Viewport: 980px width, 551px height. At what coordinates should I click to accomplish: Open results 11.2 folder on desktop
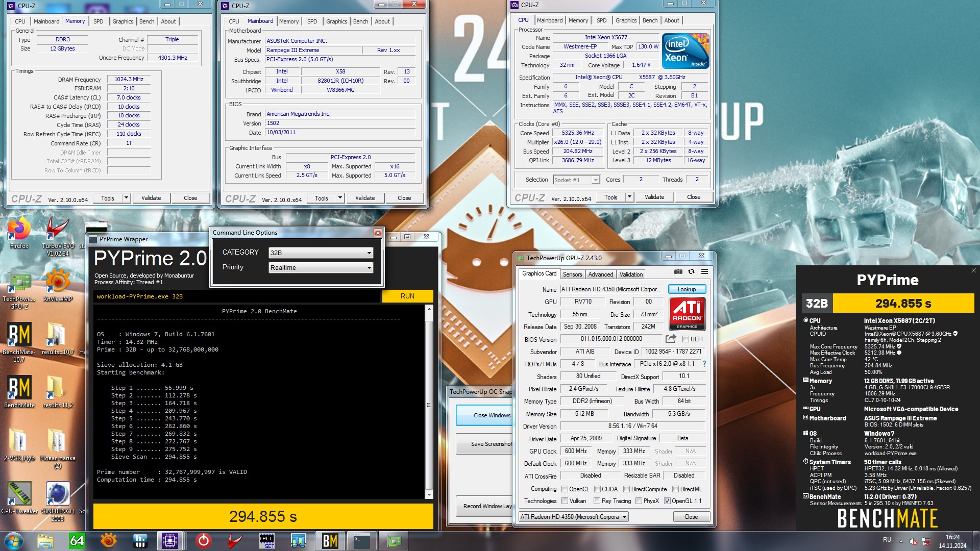pos(57,392)
